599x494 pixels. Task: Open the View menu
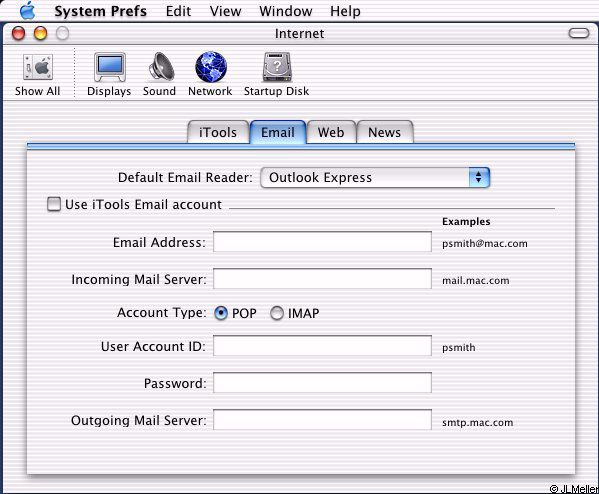(x=225, y=11)
